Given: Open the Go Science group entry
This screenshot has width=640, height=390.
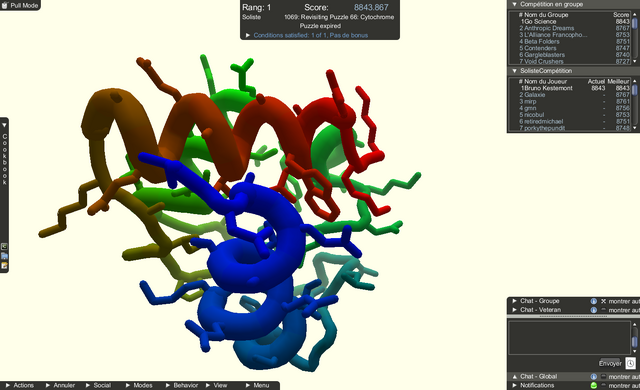Looking at the screenshot, I should (541, 22).
